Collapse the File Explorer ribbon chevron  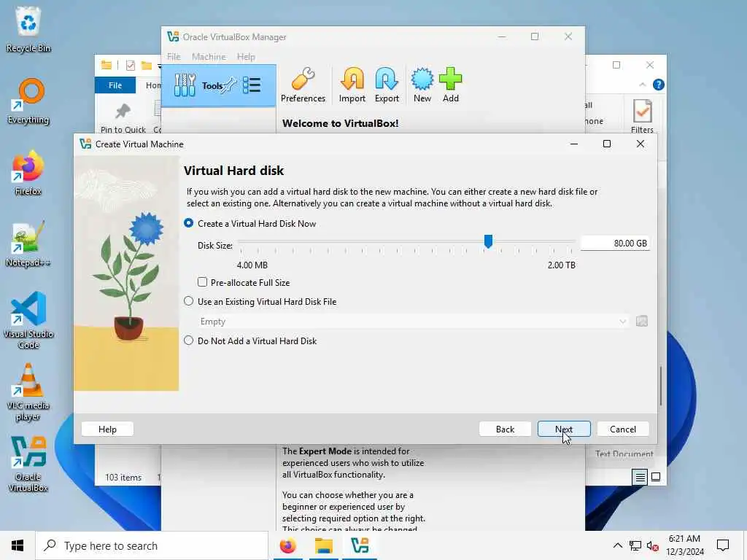point(642,85)
